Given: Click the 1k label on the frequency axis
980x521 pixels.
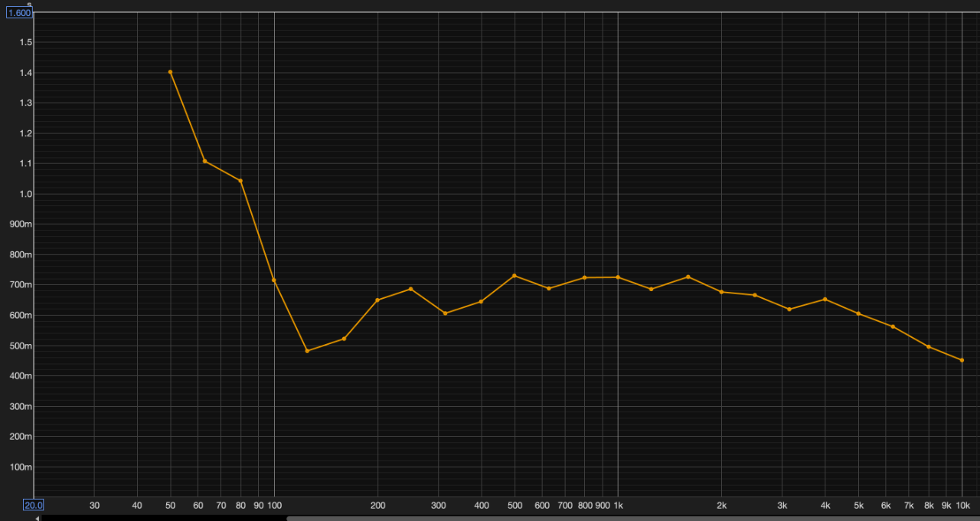Looking at the screenshot, I should 618,505.
